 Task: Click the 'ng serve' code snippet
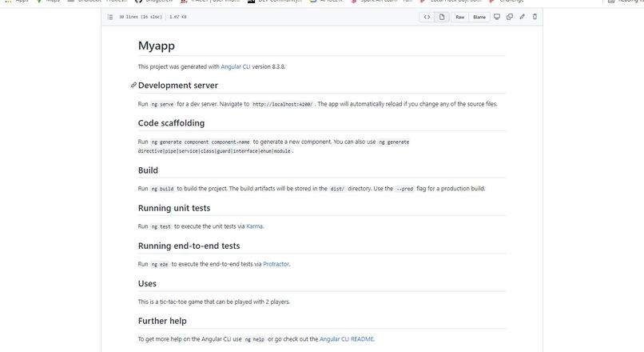[x=162, y=105]
